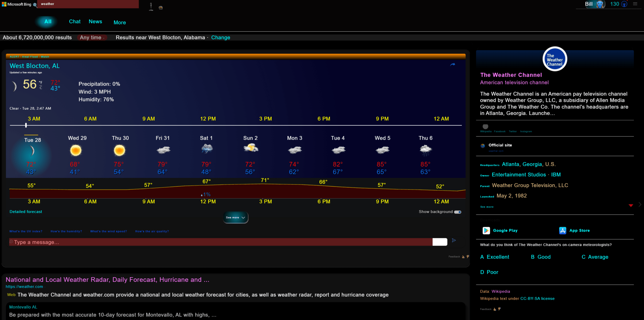
Task: Expand the See more weather button
Action: coord(235,217)
